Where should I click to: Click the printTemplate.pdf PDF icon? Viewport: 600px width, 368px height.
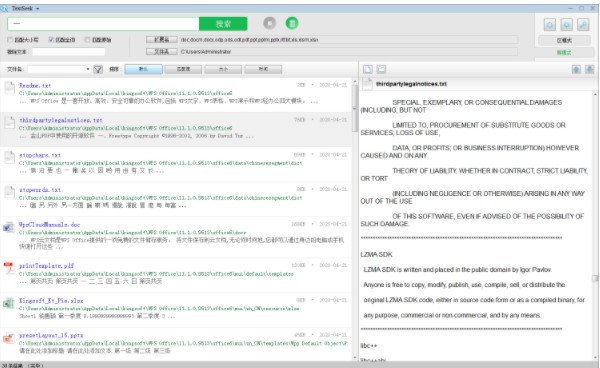[8, 268]
